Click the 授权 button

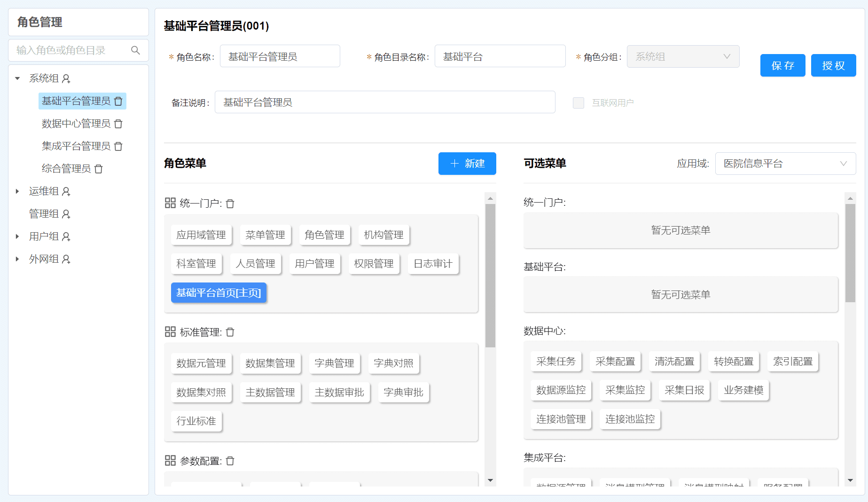(833, 65)
